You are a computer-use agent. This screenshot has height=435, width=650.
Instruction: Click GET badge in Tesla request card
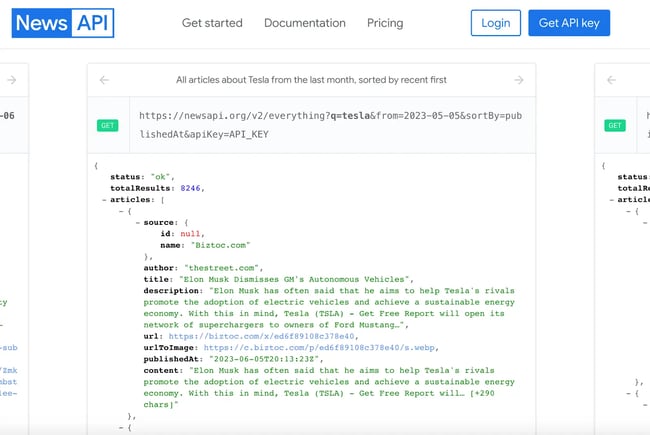point(107,125)
